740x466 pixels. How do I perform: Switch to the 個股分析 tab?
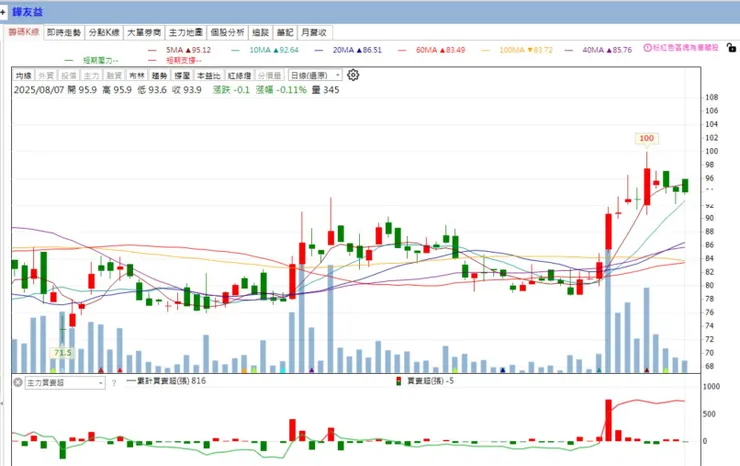pos(227,33)
